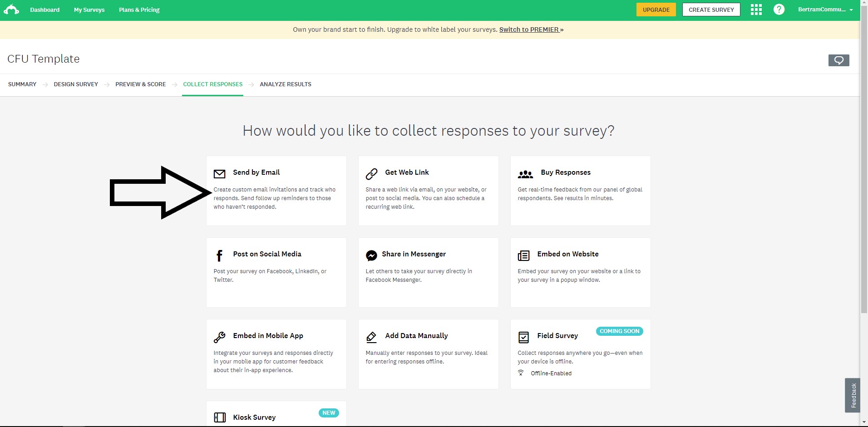Open the Feedback side tab
Viewport: 868px width, 427px height.
point(853,395)
